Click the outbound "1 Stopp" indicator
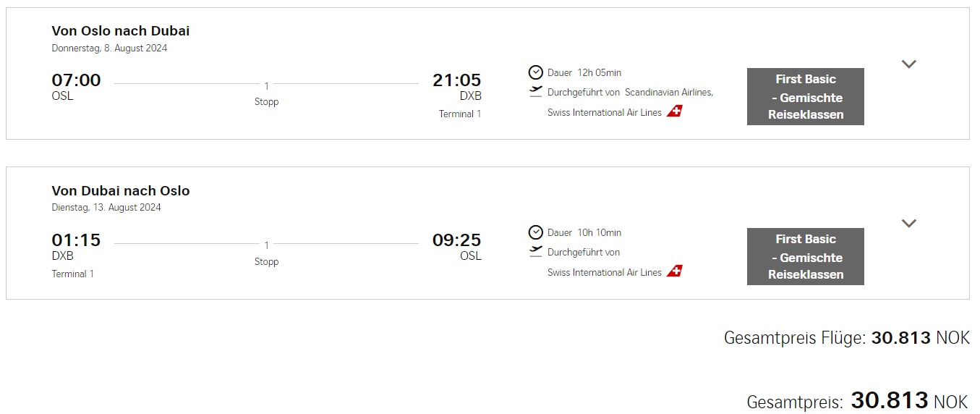Screen dimensions: 980x414 point(266,94)
